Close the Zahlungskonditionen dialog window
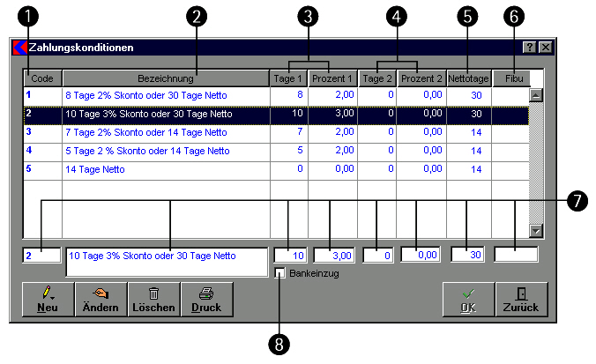The height and width of the screenshot is (364, 596). 546,47
